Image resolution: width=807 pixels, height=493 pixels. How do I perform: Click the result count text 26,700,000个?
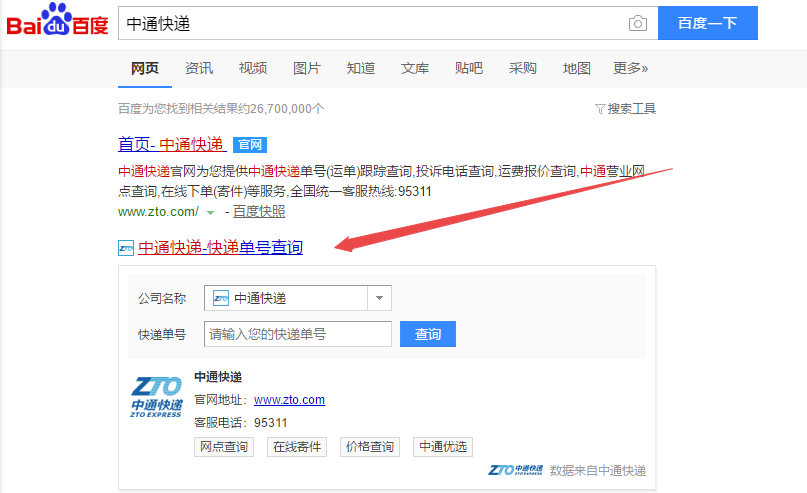tap(287, 109)
